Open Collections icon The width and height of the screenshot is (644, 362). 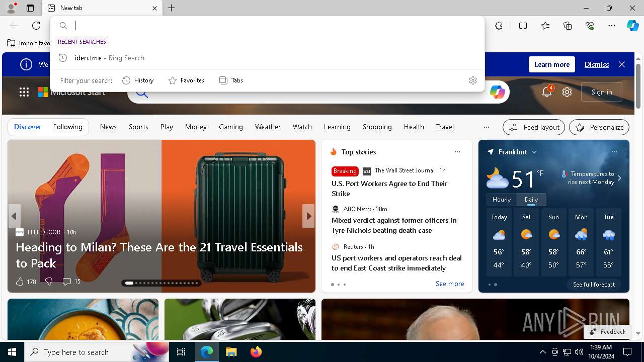tap(568, 26)
